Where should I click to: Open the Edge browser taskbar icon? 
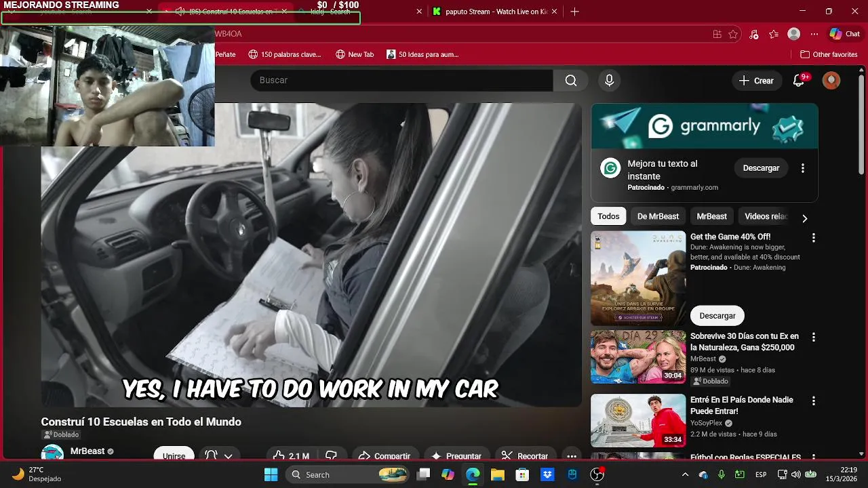click(473, 474)
